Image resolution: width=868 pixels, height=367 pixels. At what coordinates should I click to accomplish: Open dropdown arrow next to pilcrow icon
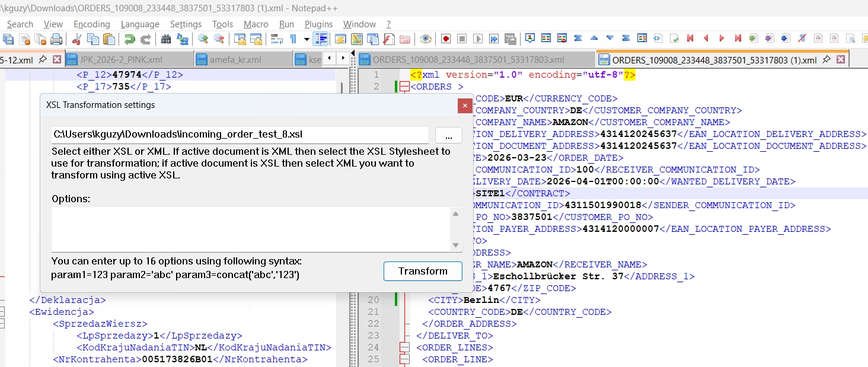tap(307, 39)
